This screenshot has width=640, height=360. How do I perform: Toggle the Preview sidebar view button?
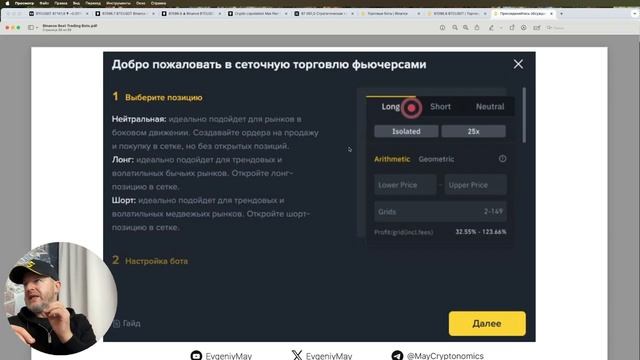[31, 28]
